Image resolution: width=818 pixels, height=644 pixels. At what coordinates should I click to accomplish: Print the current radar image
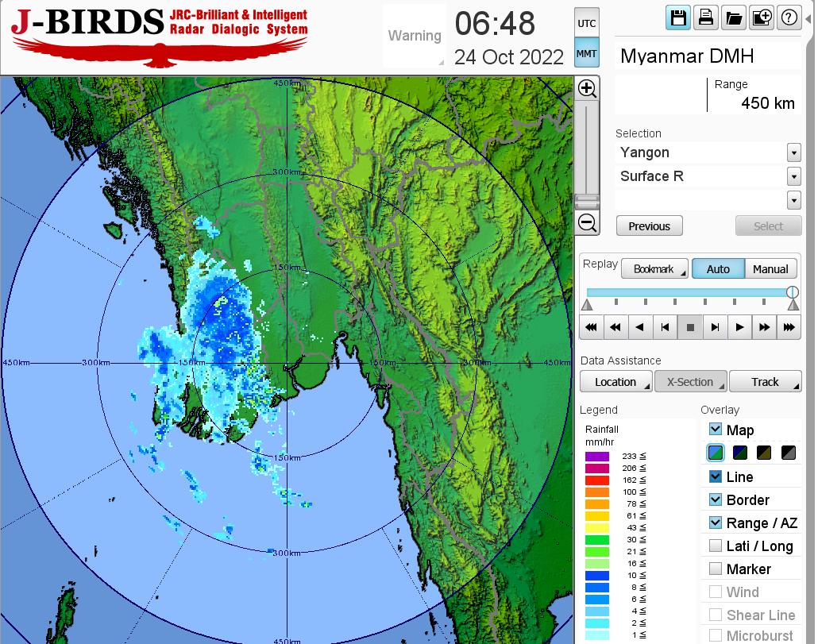tap(705, 17)
